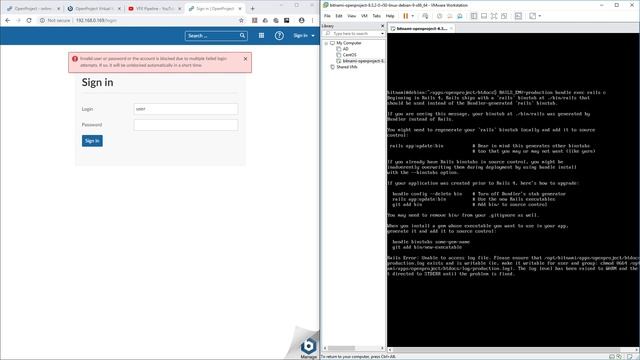
Task: Go back in the Chrome browser
Action: [8, 20]
